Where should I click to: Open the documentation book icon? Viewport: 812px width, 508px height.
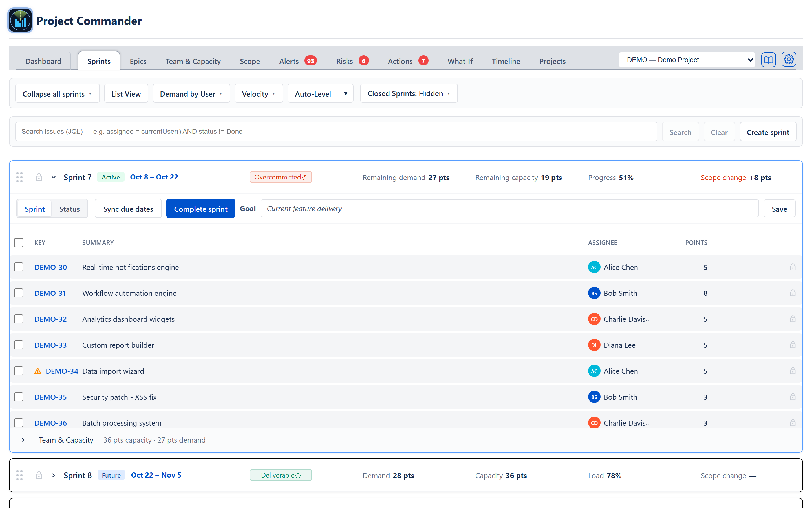(x=768, y=60)
